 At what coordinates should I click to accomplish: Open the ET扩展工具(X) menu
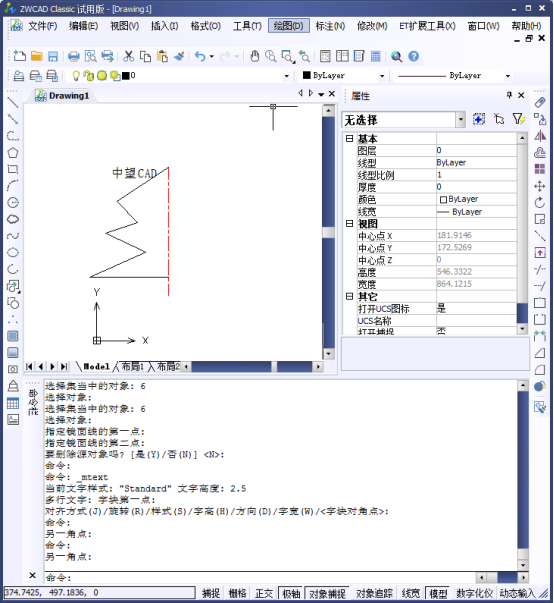click(x=427, y=26)
